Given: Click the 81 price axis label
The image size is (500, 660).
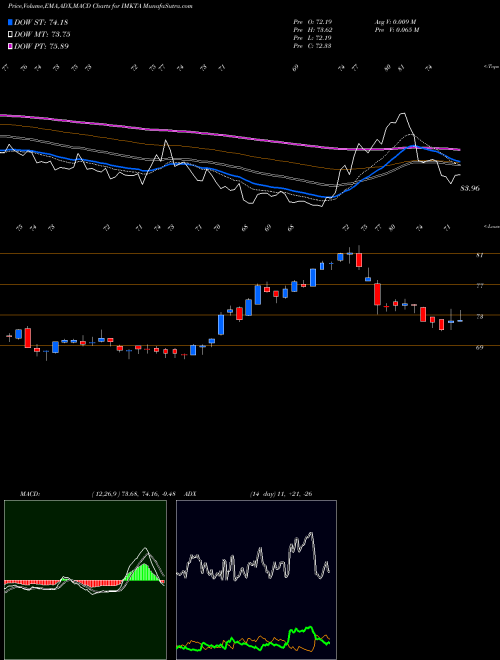Looking at the screenshot, I should tap(479, 255).
